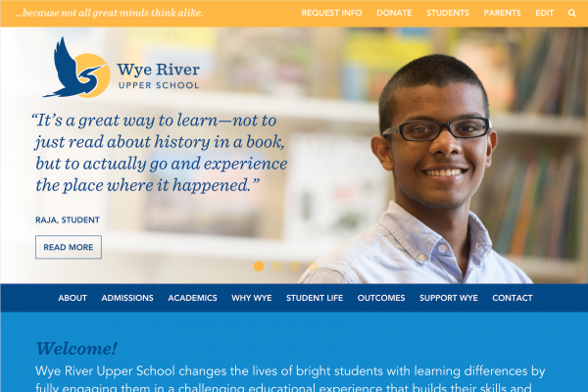The image size is (588, 392).
Task: Visit the PARENTS top link
Action: 502,13
